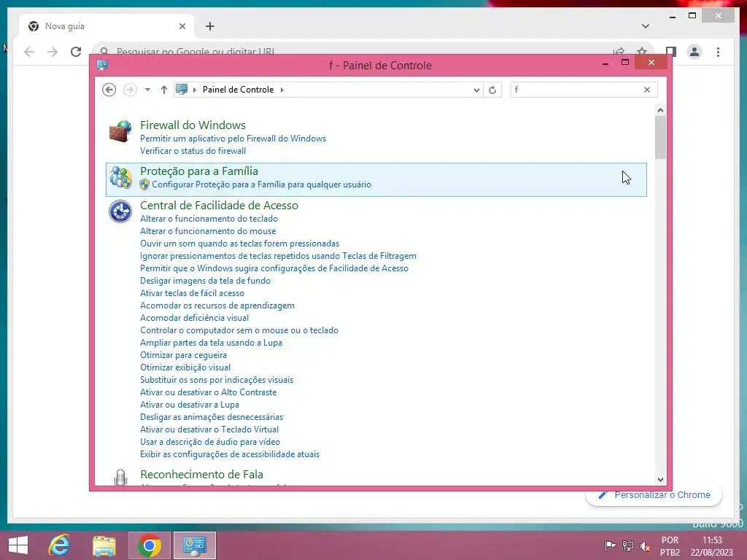The image size is (747, 560).
Task: Click the Painel de Controle title bar icon
Action: pos(102,65)
